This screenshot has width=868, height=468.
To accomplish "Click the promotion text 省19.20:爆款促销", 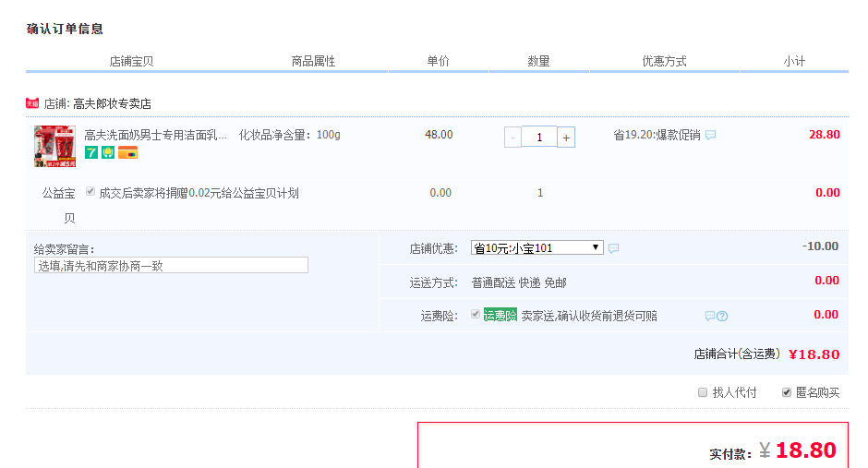I will coord(657,135).
